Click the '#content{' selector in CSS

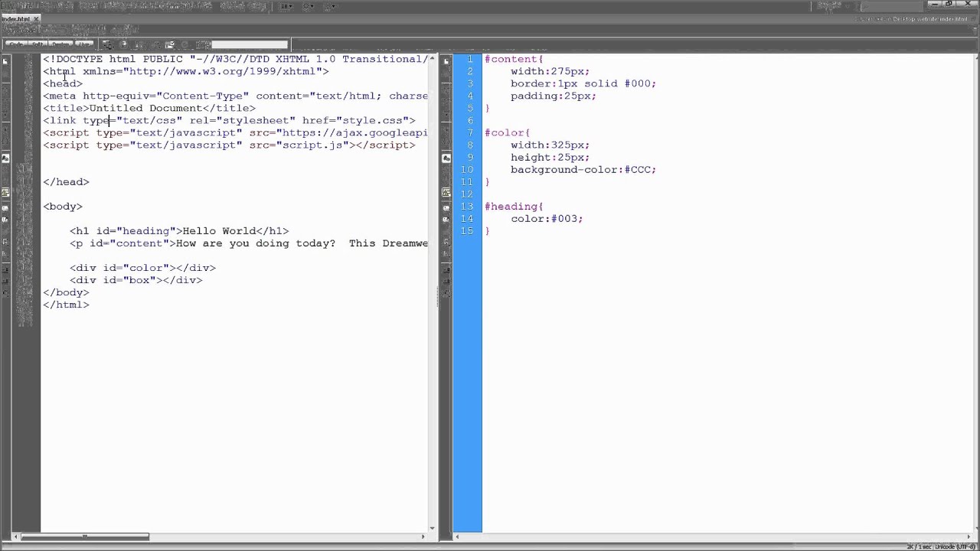(514, 59)
